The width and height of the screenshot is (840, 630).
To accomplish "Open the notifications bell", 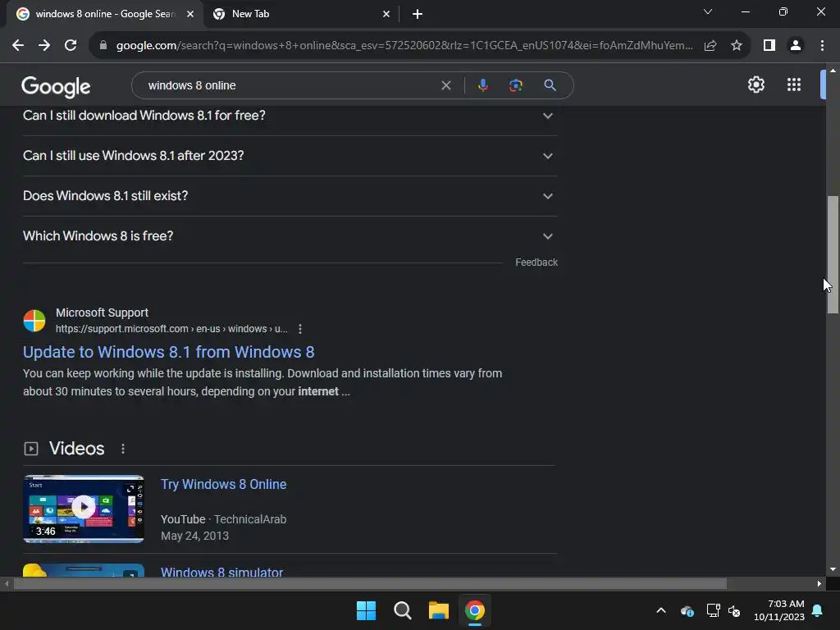I will coord(818,610).
